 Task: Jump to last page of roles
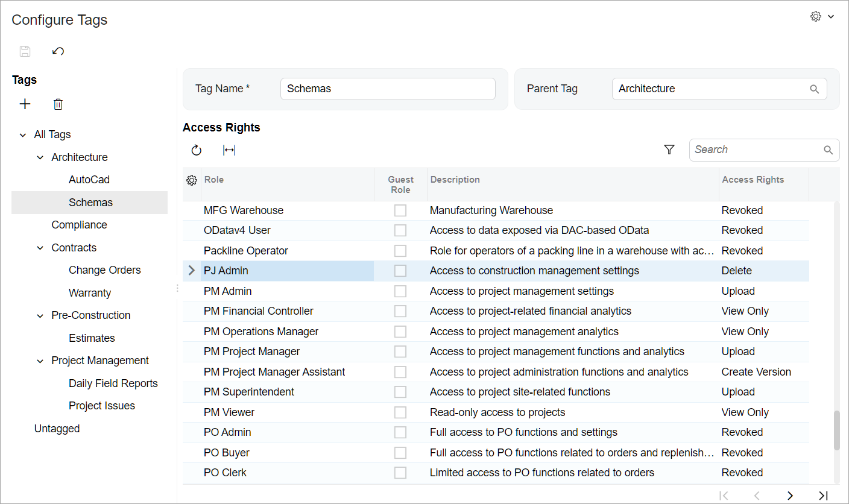click(823, 496)
